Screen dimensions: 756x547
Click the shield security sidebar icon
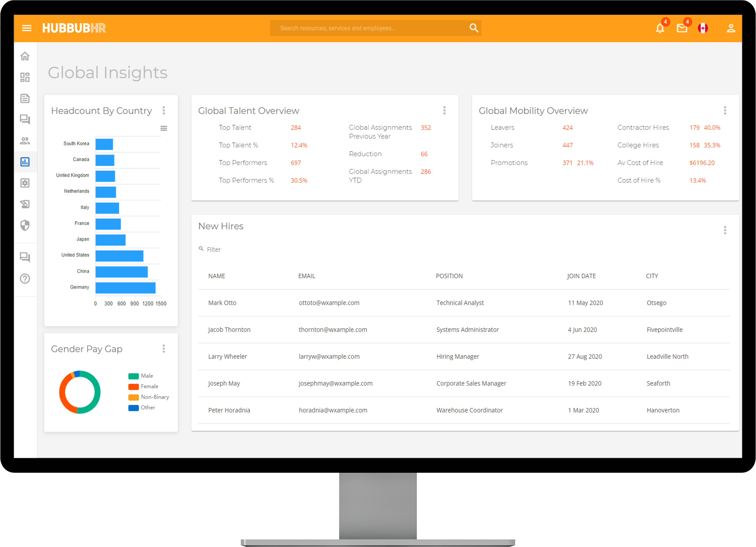(x=25, y=226)
